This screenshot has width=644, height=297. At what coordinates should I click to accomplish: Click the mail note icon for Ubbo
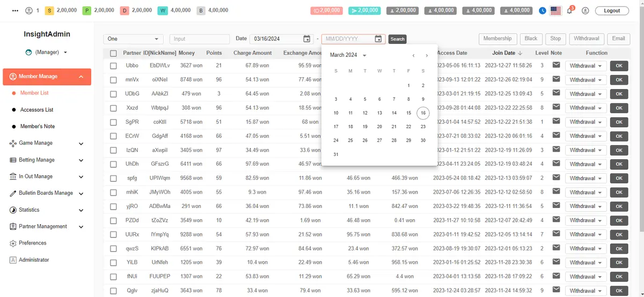tap(556, 65)
